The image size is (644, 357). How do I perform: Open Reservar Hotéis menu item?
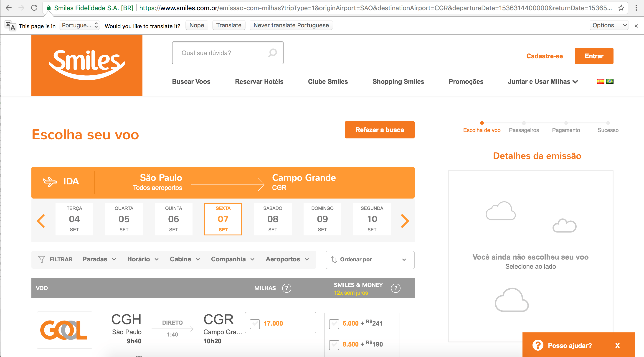coord(259,82)
